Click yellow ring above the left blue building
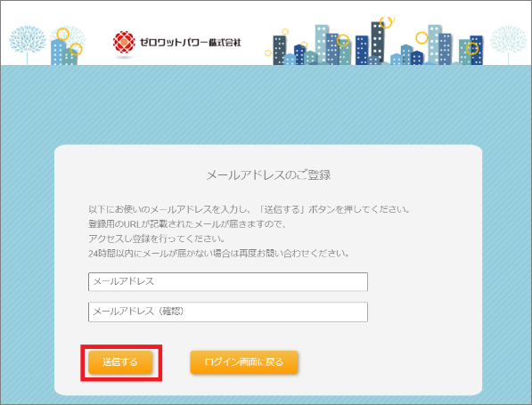532x405 pixels. tap(62, 34)
